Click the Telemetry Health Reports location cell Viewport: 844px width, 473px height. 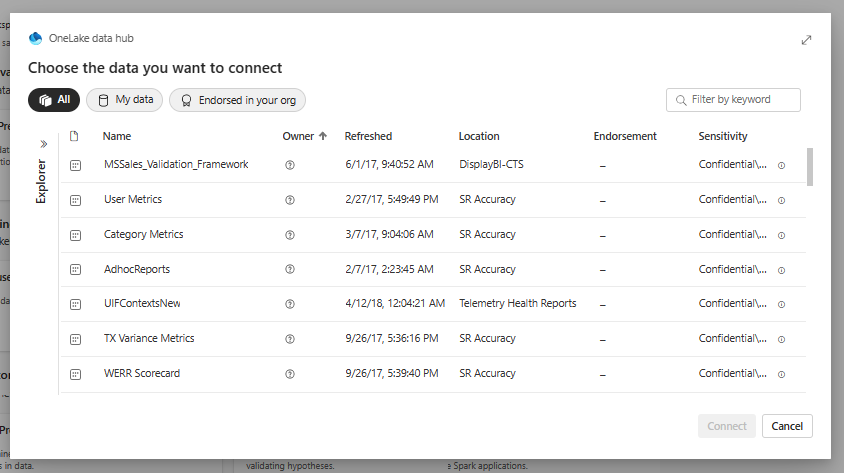tap(518, 303)
